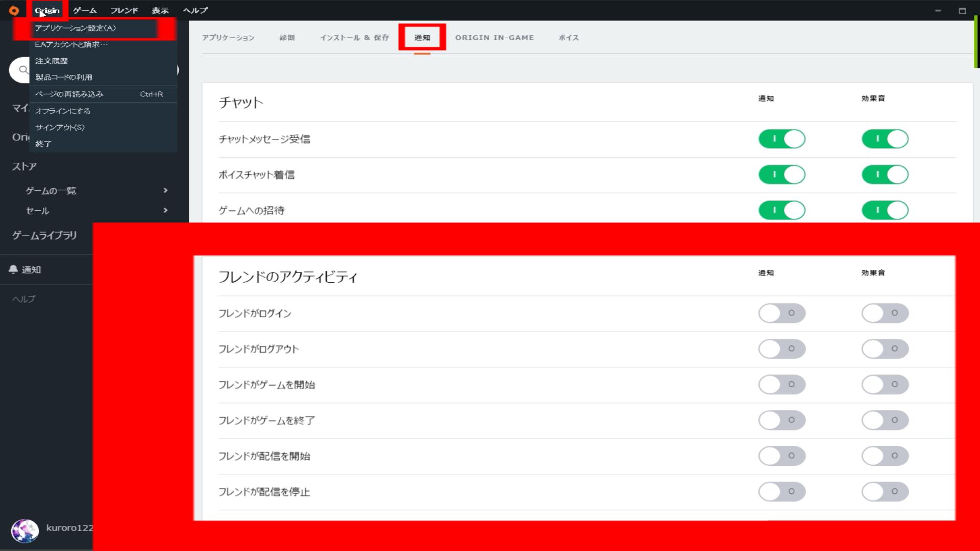Enable フレンドがゲームを開始 sound effect switch
Image resolution: width=980 pixels, height=551 pixels.
point(885,385)
